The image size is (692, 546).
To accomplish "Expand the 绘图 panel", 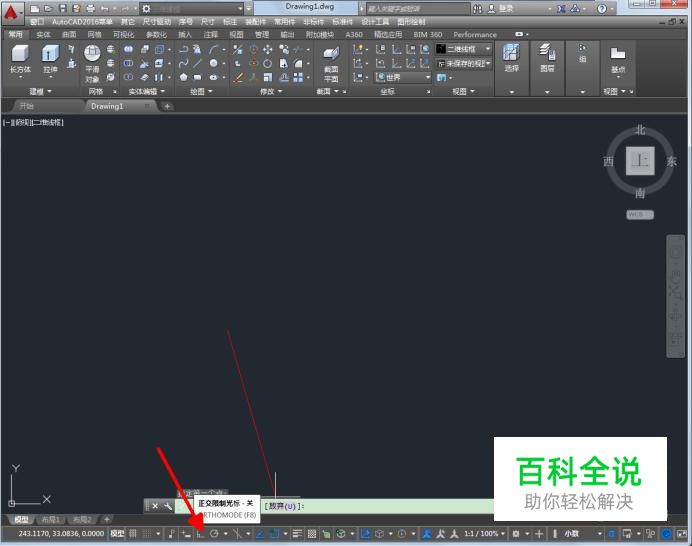I will tap(201, 91).
